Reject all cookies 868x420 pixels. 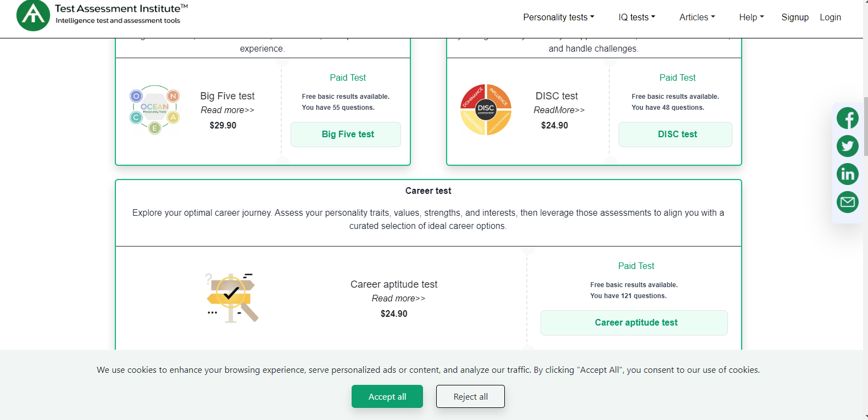[470, 396]
